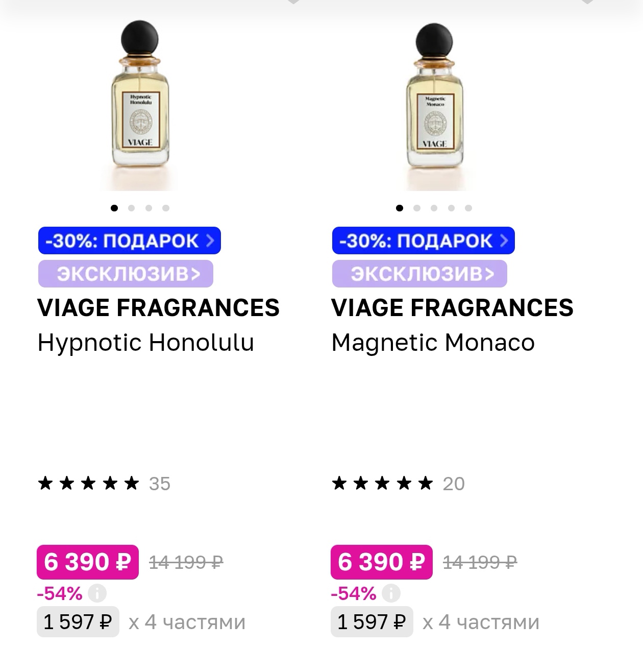The image size is (643, 672).
Task: Click 1 597 ₽ installment badge for Magnetic Monaco
Action: click(372, 622)
